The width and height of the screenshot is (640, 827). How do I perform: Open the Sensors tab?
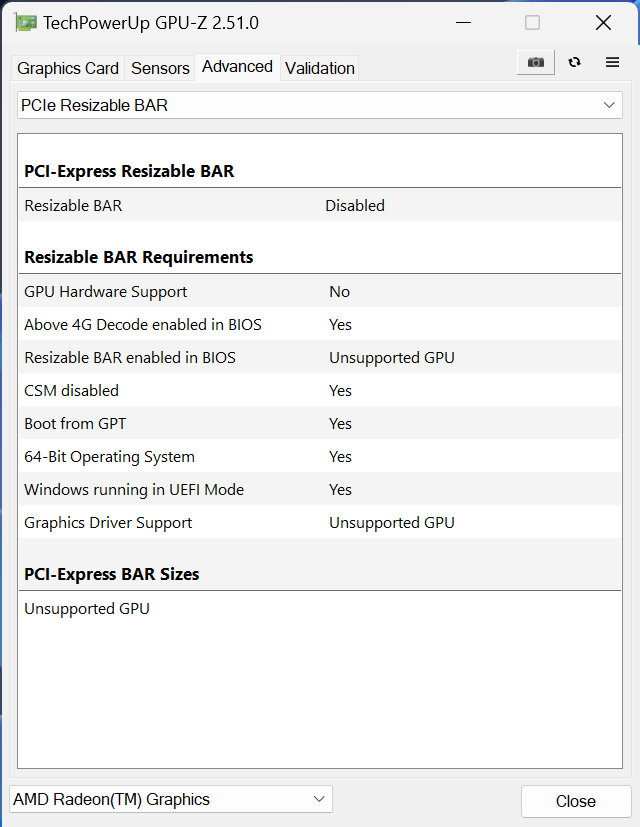[x=159, y=68]
